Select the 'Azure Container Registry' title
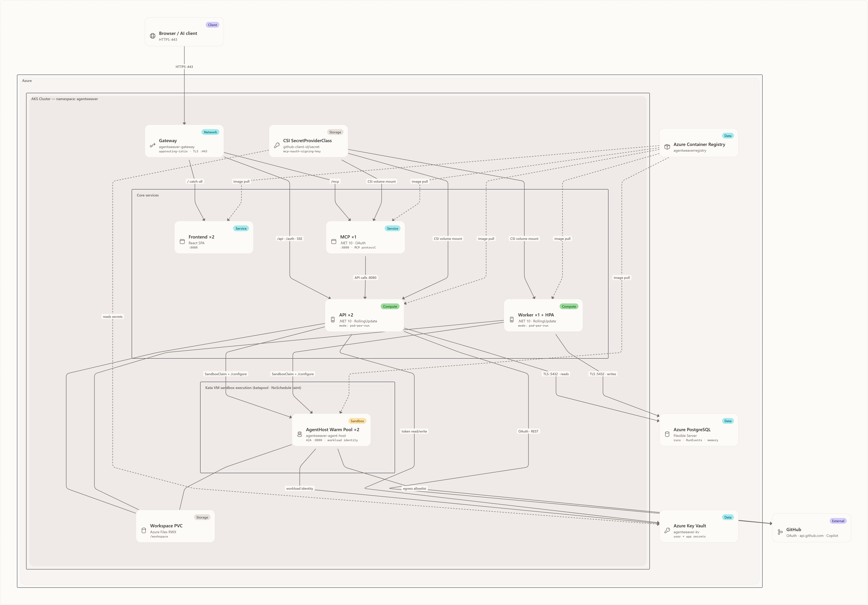Image resolution: width=868 pixels, height=605 pixels. 699,144
